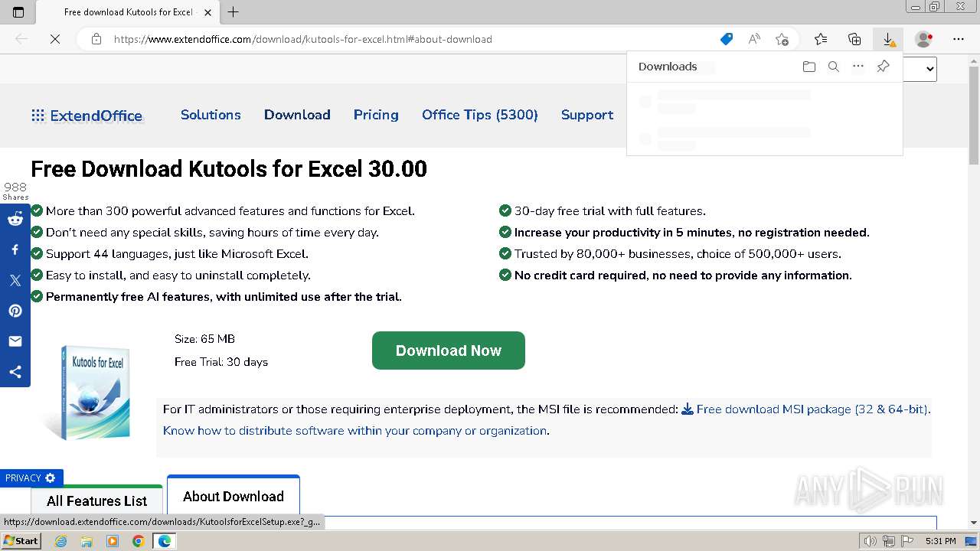This screenshot has width=980, height=551.
Task: Stop loading the page
Action: (x=55, y=39)
